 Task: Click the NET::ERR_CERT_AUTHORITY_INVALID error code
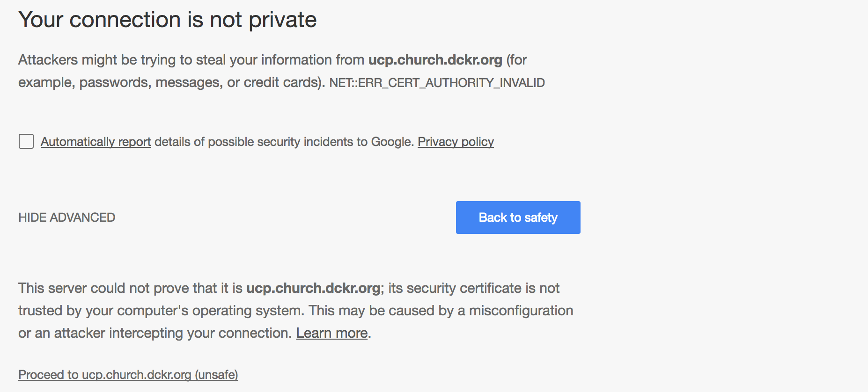[x=437, y=83]
